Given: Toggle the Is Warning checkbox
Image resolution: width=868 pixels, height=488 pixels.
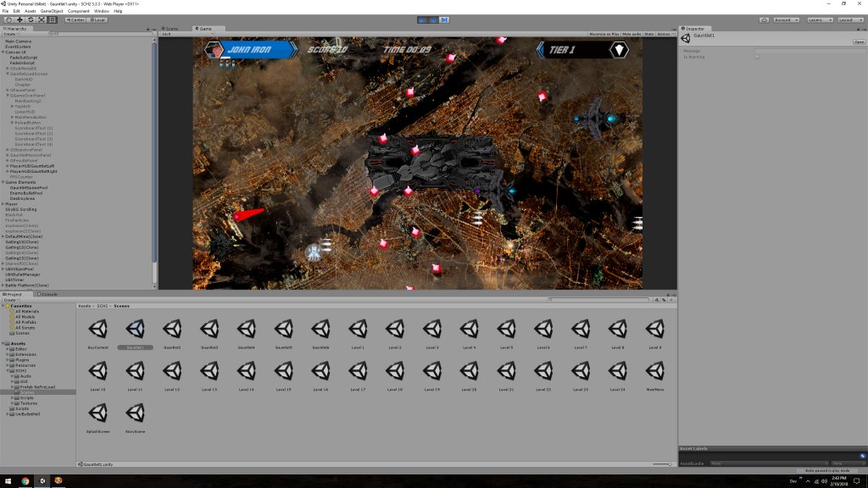Looking at the screenshot, I should (757, 57).
